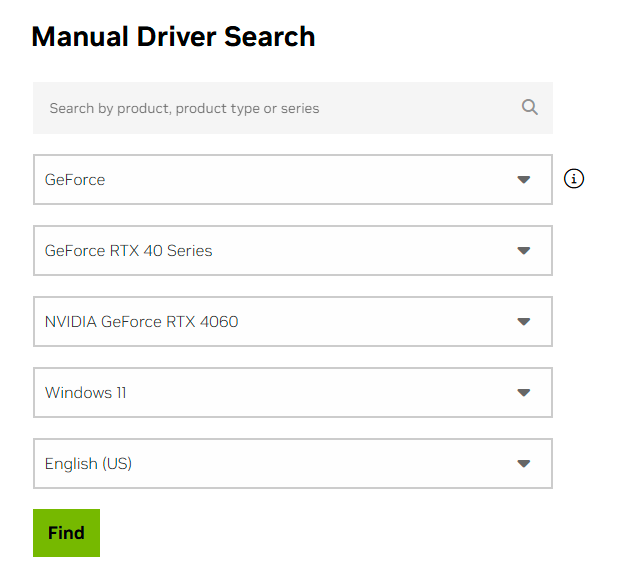
Task: Click the magnifier search icon
Action: pyautogui.click(x=530, y=107)
